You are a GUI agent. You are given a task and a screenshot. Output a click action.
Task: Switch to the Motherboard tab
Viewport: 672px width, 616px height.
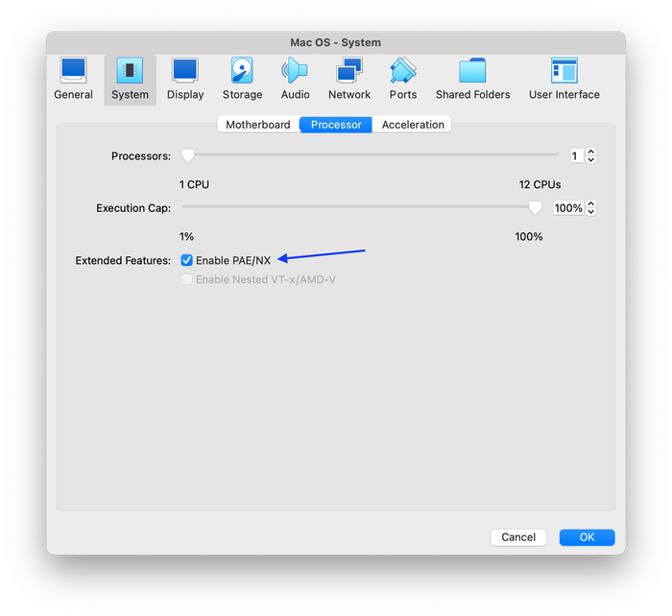pos(258,125)
